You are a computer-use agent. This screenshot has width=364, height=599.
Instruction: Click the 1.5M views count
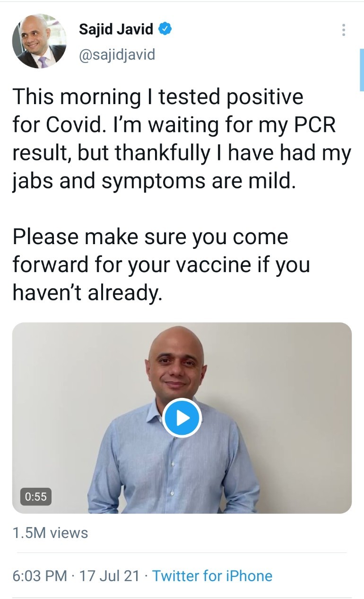point(50,533)
